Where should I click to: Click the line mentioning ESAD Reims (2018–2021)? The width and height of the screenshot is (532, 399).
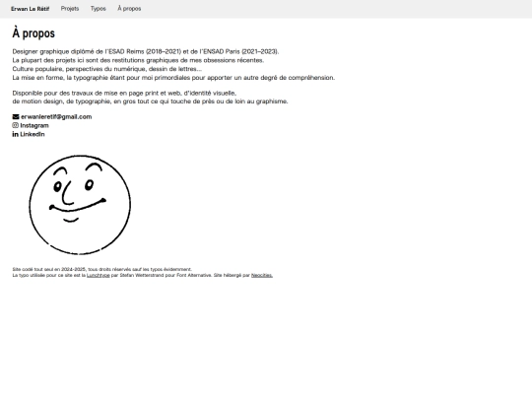(x=146, y=51)
